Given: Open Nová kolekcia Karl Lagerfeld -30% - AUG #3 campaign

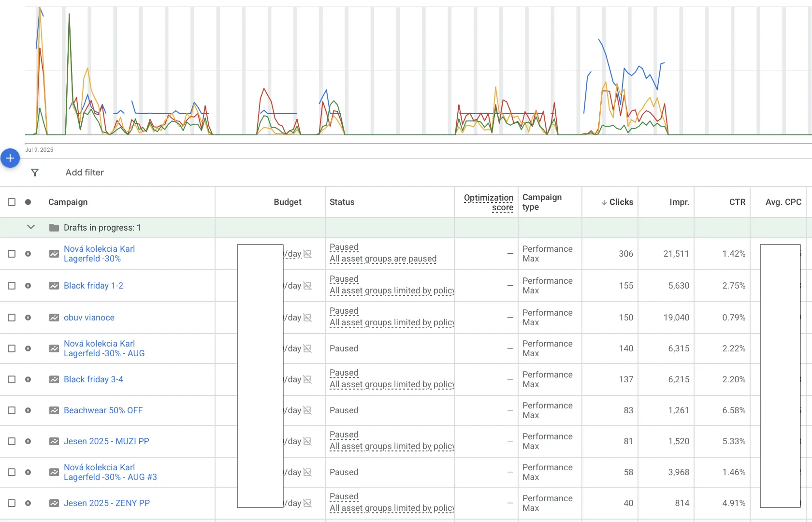Looking at the screenshot, I should [110, 472].
